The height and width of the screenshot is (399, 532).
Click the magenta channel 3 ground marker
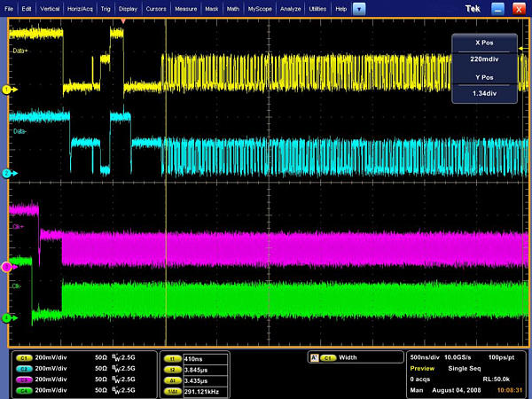click(x=6, y=266)
